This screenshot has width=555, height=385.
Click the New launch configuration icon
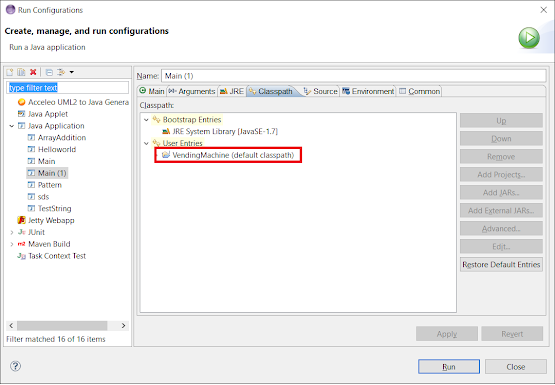pos(10,72)
